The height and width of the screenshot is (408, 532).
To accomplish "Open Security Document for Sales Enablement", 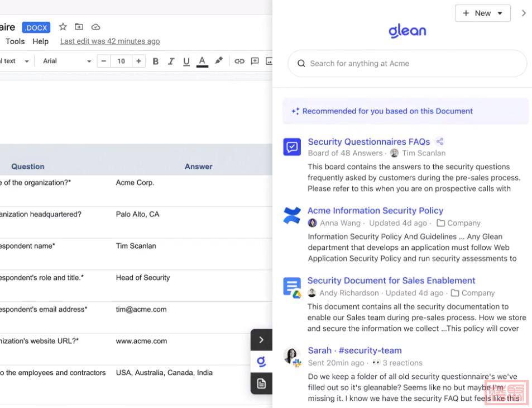I will click(x=391, y=281).
